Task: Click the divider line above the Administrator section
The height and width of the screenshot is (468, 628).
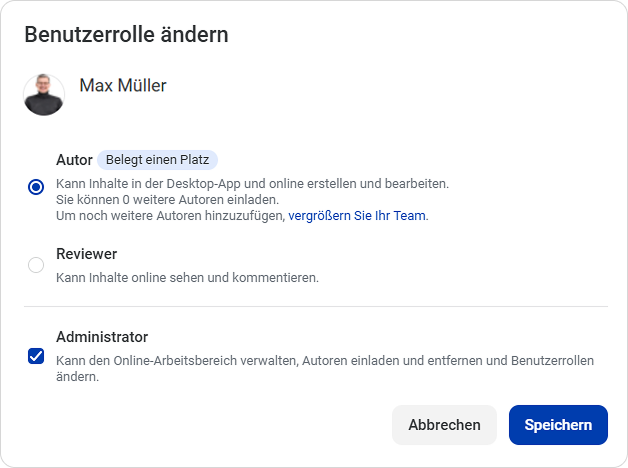Action: [x=316, y=307]
